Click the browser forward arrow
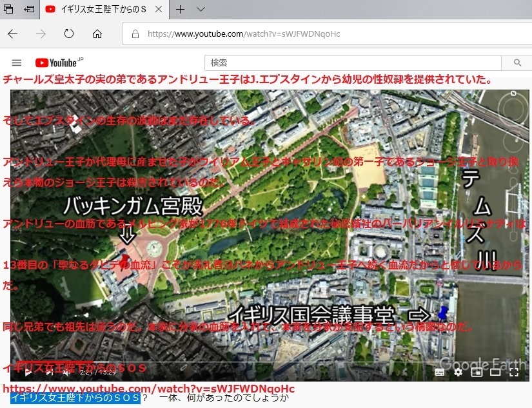 pyautogui.click(x=41, y=34)
